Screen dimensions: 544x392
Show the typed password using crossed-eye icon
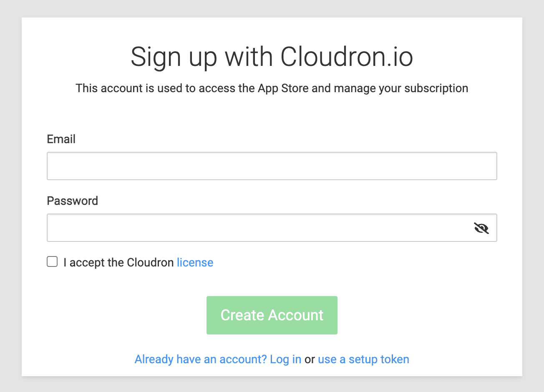point(481,228)
